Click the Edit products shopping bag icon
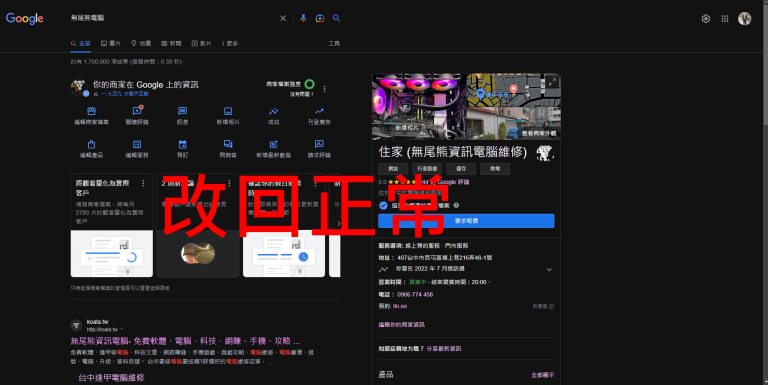 [91, 144]
